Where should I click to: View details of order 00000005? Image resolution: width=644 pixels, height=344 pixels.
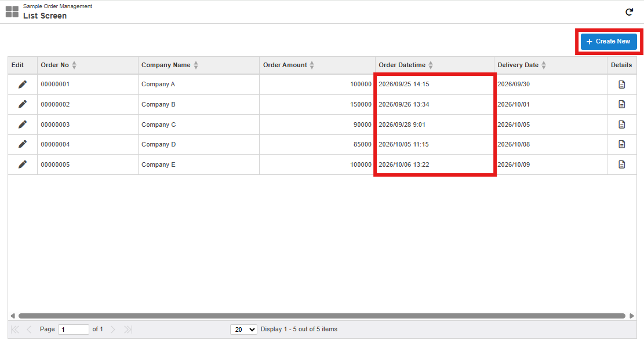tap(622, 164)
